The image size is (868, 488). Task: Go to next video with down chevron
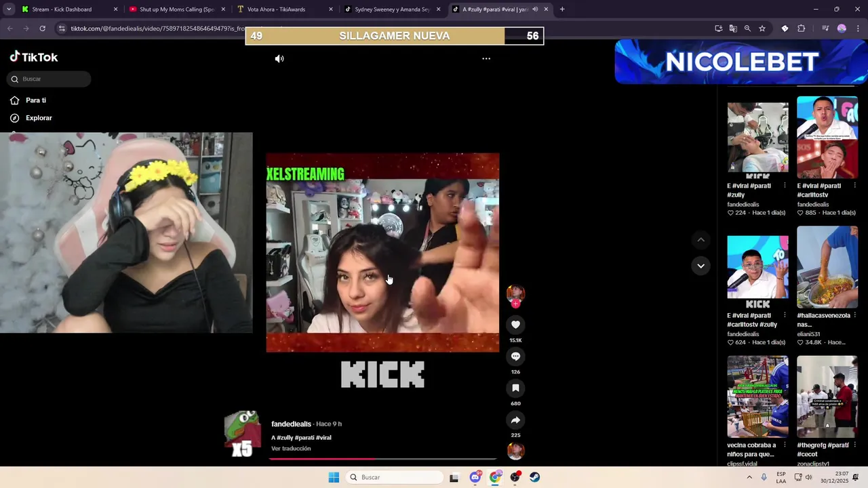click(701, 266)
